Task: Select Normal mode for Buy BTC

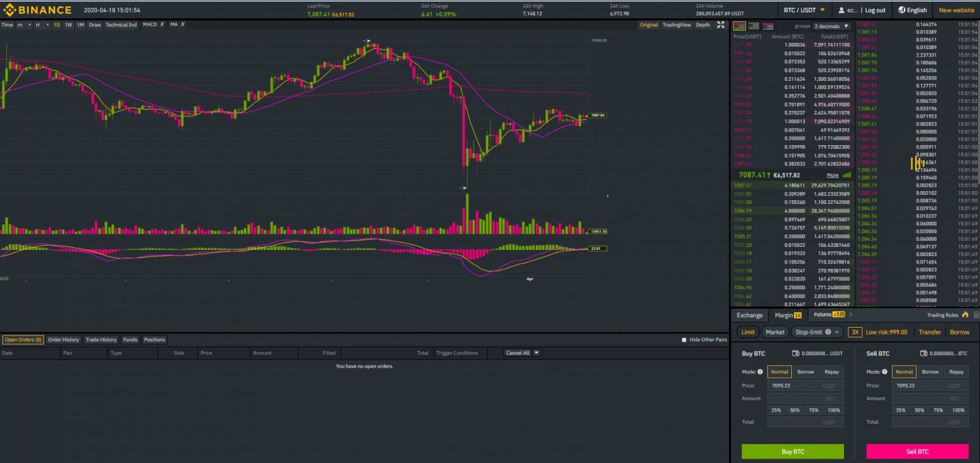Action: 780,372
